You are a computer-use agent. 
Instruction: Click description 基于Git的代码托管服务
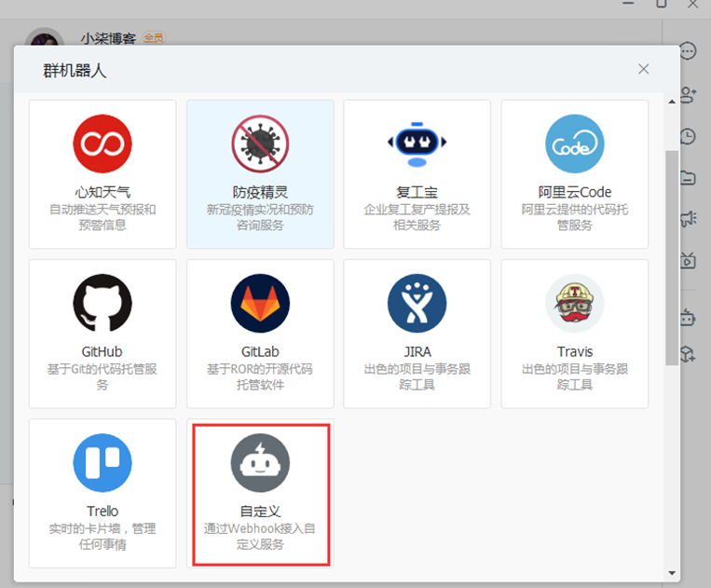[102, 376]
